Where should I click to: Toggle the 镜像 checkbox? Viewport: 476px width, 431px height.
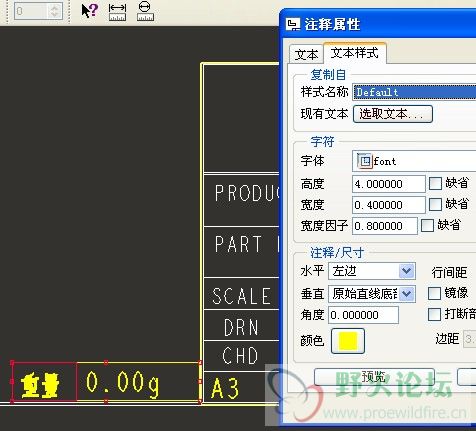[434, 293]
